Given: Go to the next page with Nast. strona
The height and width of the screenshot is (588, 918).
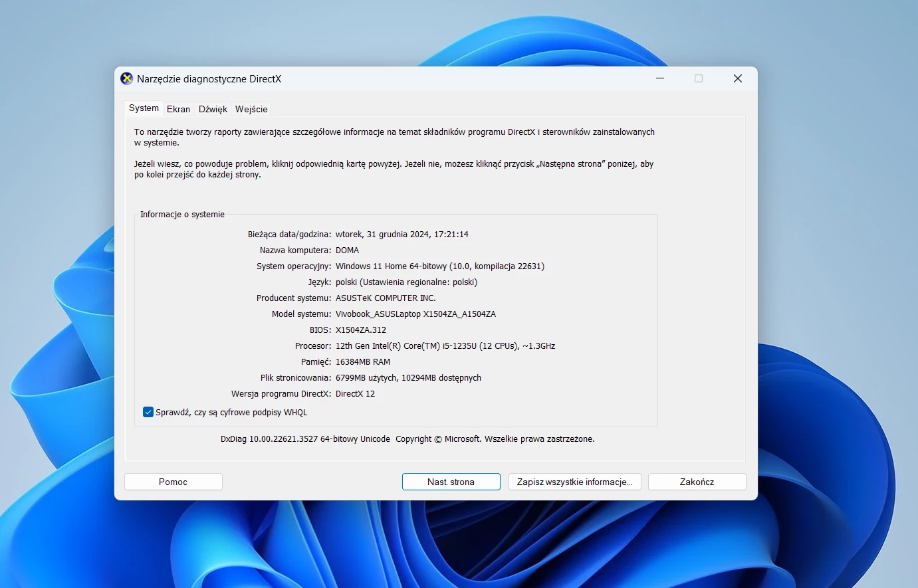Looking at the screenshot, I should tap(451, 482).
